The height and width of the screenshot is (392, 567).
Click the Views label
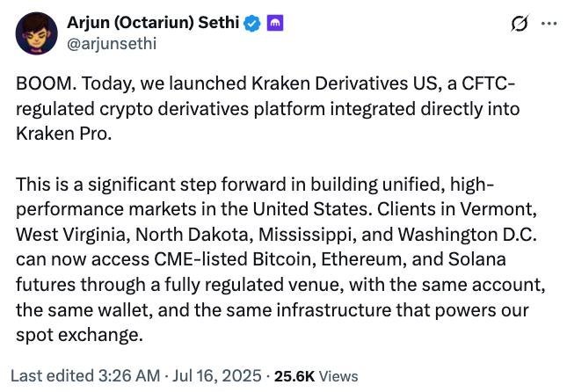tap(338, 375)
